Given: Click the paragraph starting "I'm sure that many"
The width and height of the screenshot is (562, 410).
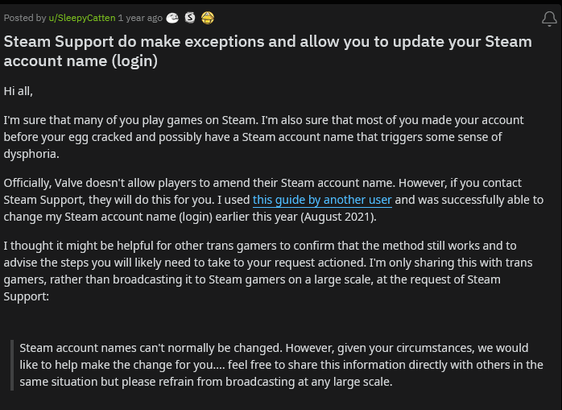Looking at the screenshot, I should coord(263,137).
